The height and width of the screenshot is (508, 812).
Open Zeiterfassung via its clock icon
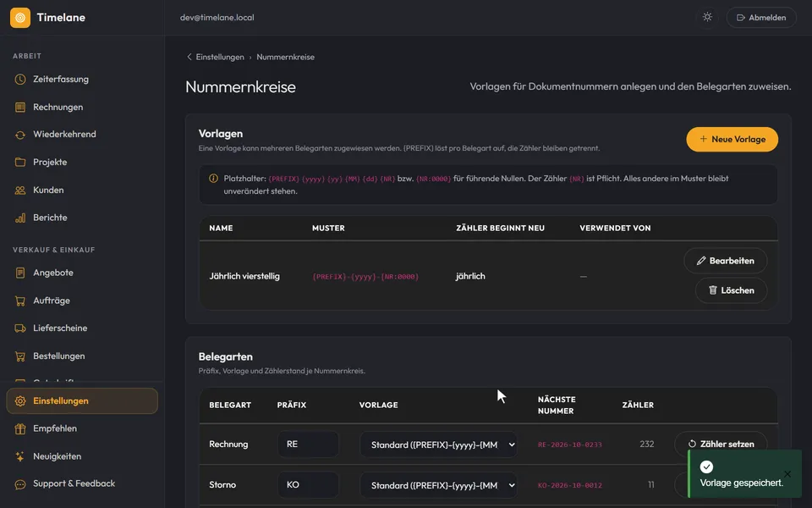click(20, 80)
